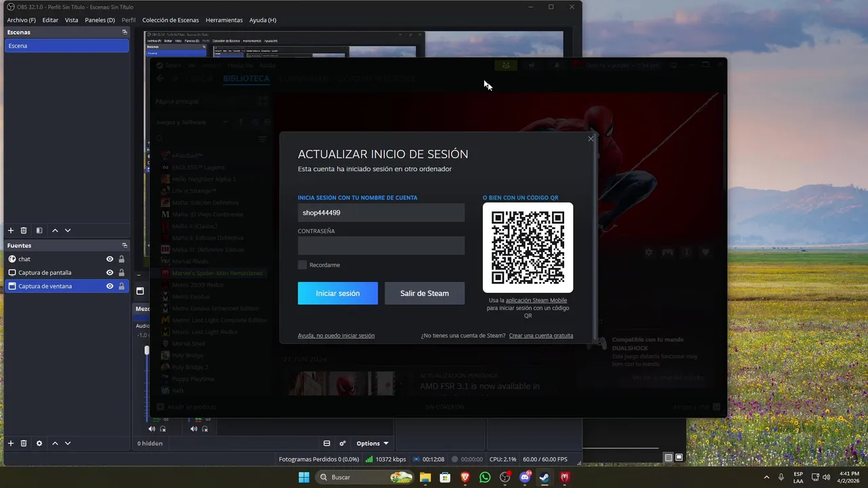The height and width of the screenshot is (488, 868).
Task: Delete selected source with Fuentes trash icon
Action: click(x=24, y=443)
